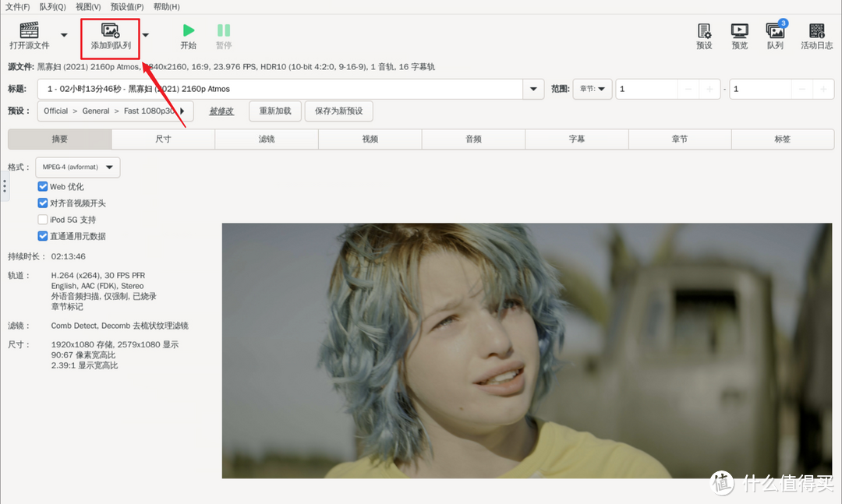Uncheck 直通通用元数据
Image resolution: width=842 pixels, height=504 pixels.
[43, 236]
